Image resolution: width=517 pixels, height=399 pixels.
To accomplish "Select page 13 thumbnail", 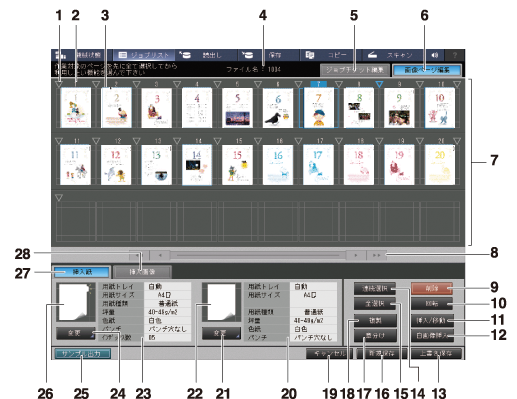I will (x=157, y=165).
